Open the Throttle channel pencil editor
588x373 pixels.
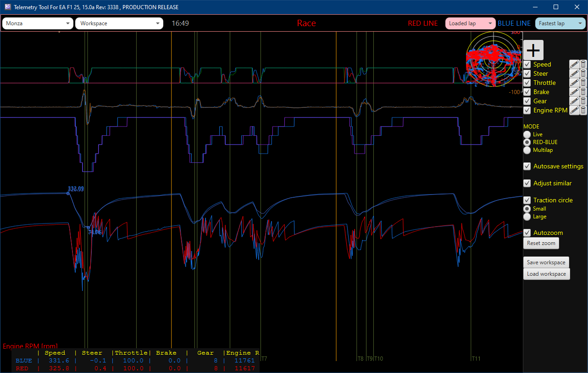tap(574, 83)
